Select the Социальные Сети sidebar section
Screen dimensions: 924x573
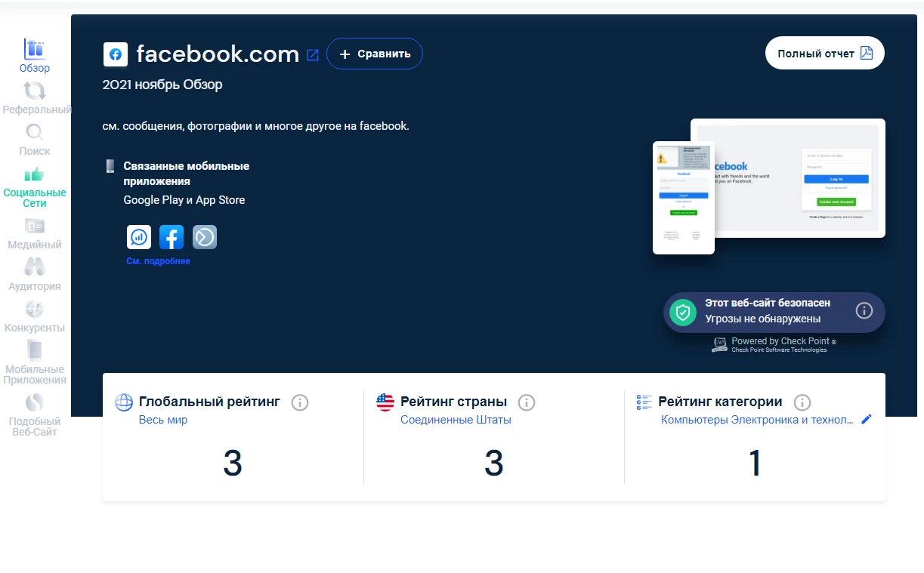point(35,186)
